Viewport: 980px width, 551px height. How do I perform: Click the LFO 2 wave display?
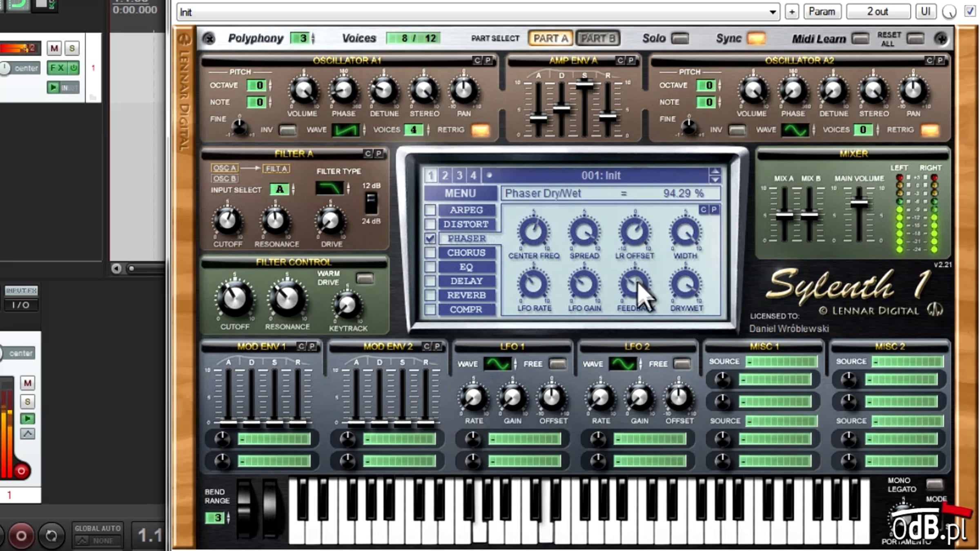point(622,363)
